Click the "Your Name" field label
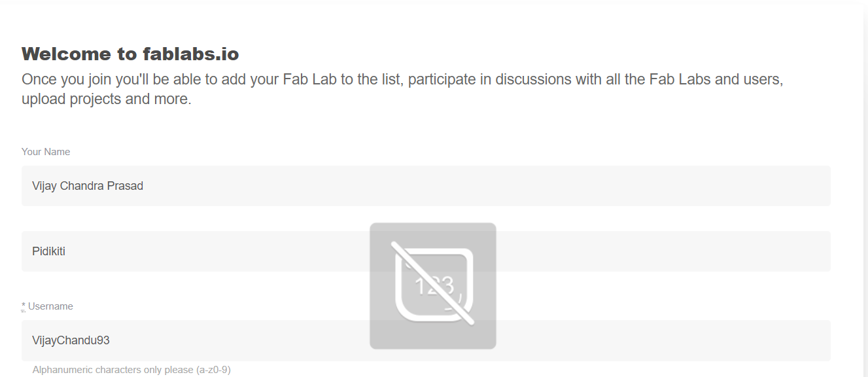Screen dimensions: 868x377 [x=46, y=152]
